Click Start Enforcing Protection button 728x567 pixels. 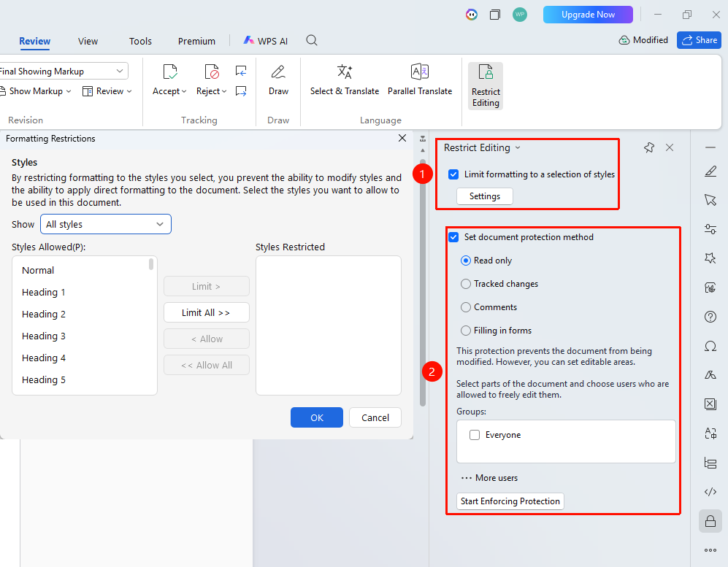click(x=510, y=501)
